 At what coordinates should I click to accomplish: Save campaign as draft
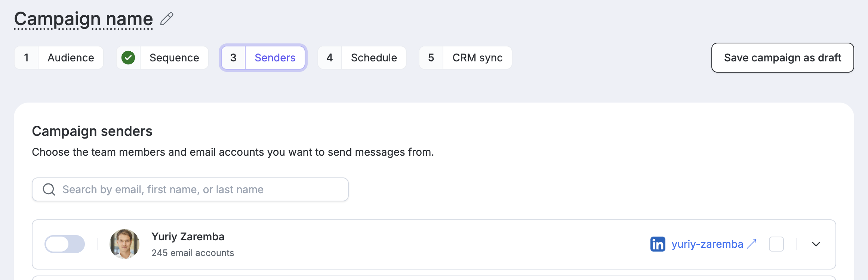point(782,58)
